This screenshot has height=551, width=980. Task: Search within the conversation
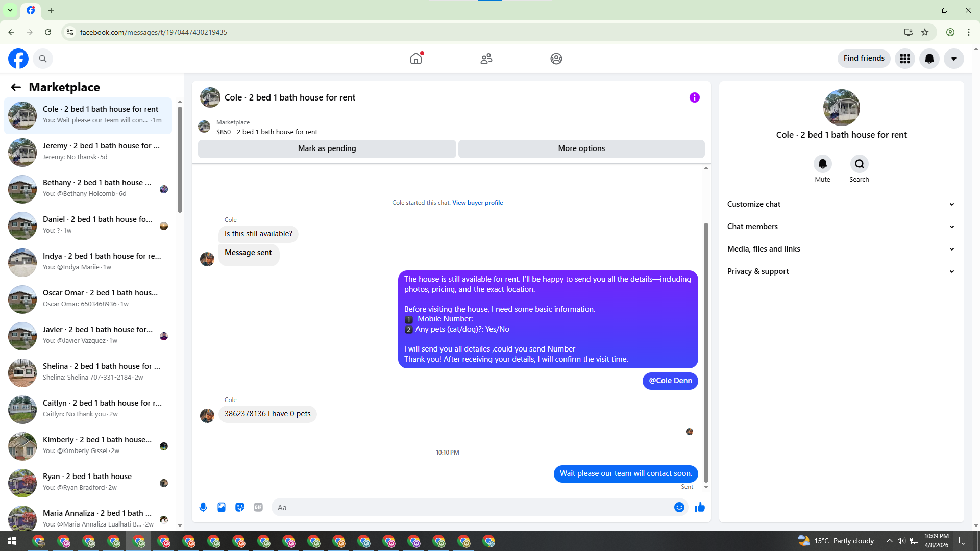tap(859, 164)
